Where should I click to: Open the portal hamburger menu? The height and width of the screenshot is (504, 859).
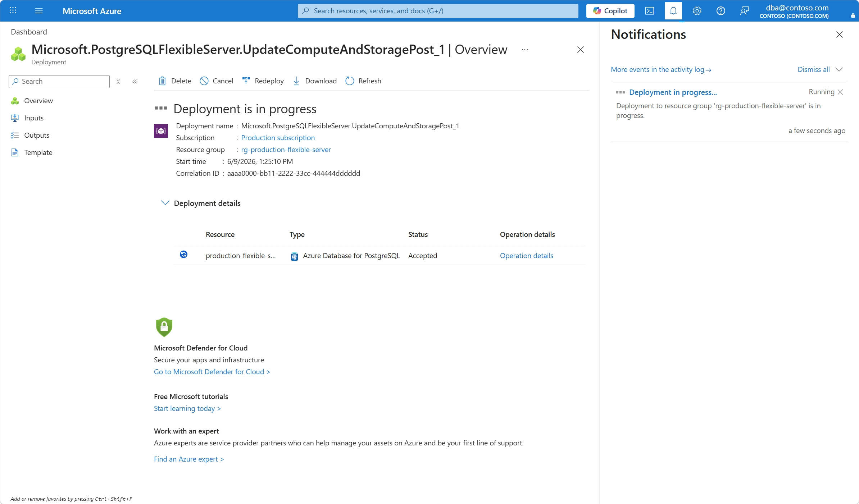point(39,11)
